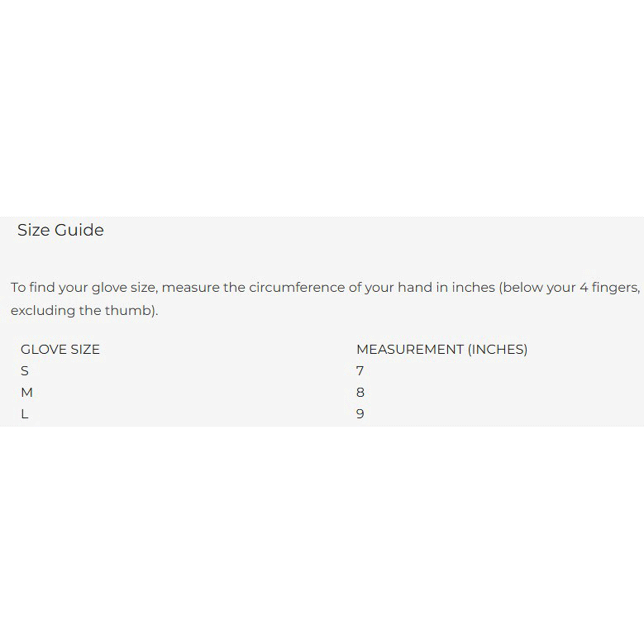Select the GLOVE SIZE column header
Screen dimensions: 644x644
60,349
